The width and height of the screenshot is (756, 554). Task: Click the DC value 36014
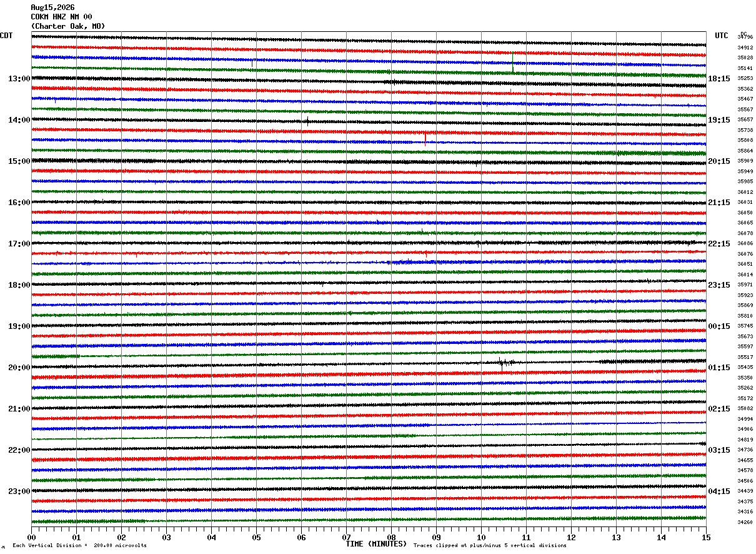(x=745, y=275)
